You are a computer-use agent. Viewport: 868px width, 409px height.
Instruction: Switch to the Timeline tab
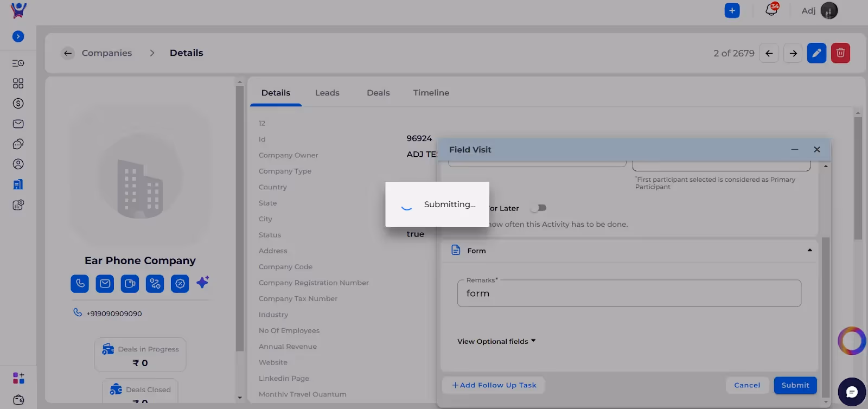click(431, 93)
